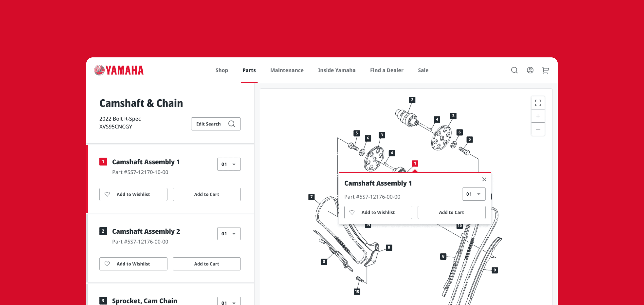
Task: Add Camshaft Assembly 2 to cart
Action: [x=207, y=264]
